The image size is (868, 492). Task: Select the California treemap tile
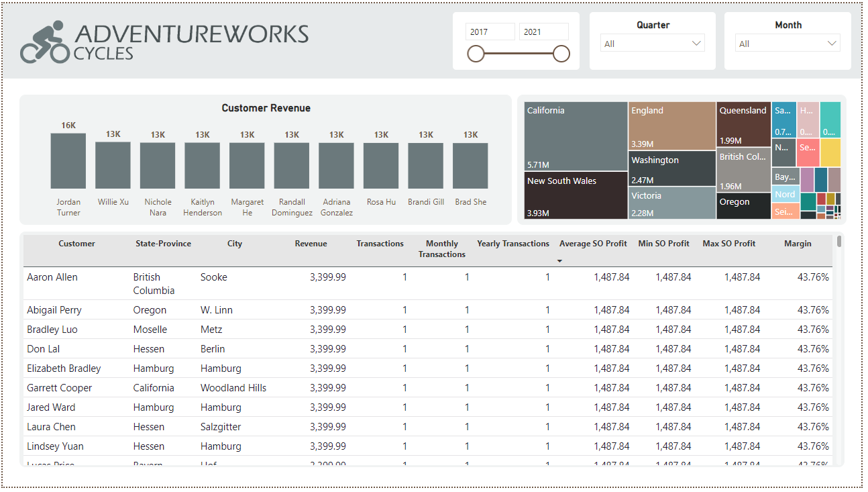[576, 137]
